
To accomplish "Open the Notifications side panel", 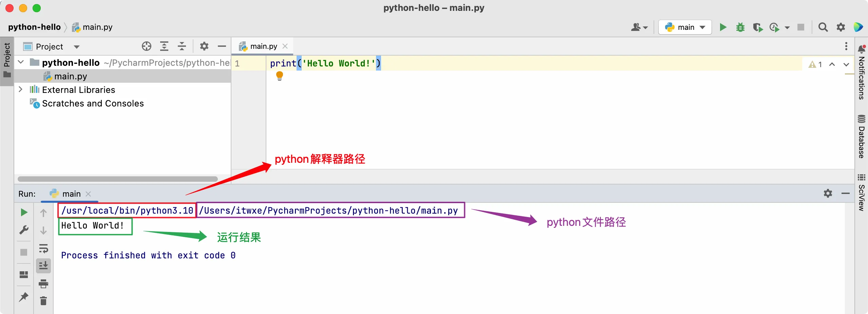I will tap(861, 73).
